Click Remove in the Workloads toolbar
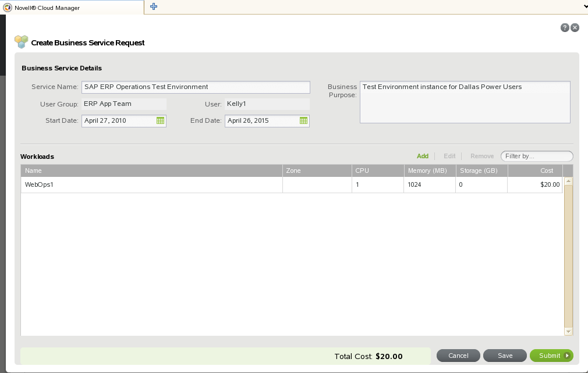Screen dimensions: 588x373 [x=482, y=156]
